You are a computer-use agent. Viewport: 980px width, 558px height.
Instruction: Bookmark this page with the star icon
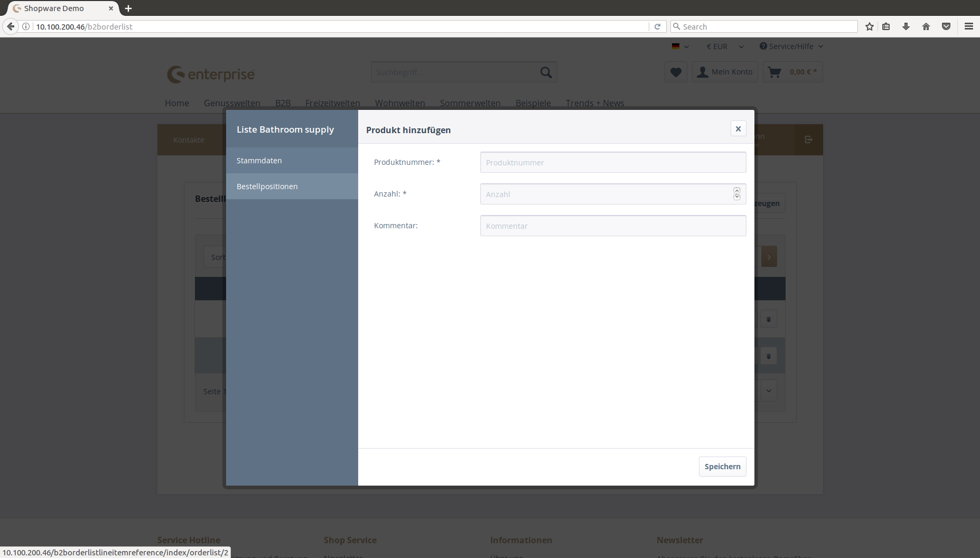click(x=869, y=26)
